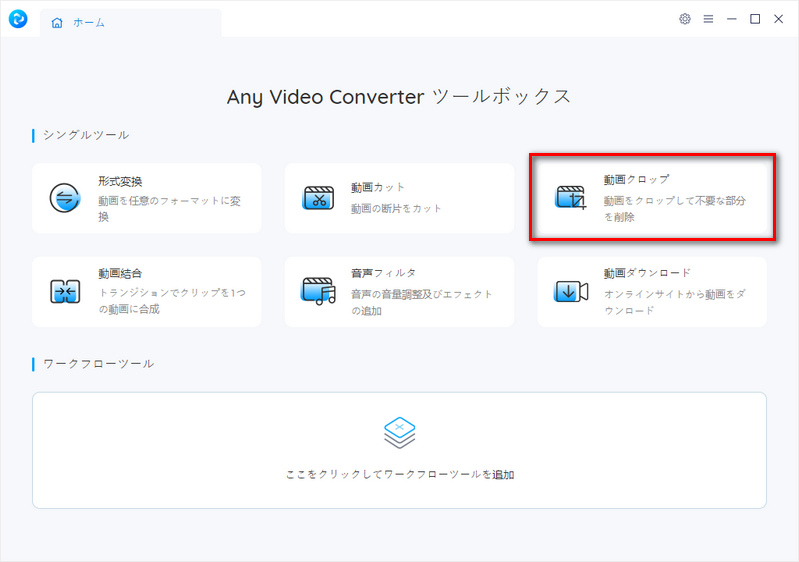Minimize the window
The height and width of the screenshot is (562, 799).
[732, 19]
